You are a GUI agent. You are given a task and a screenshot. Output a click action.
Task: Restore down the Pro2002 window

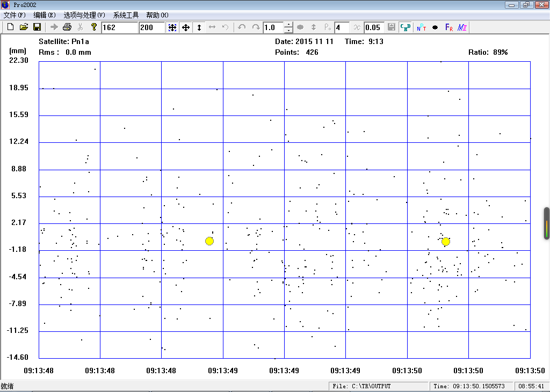526,5
